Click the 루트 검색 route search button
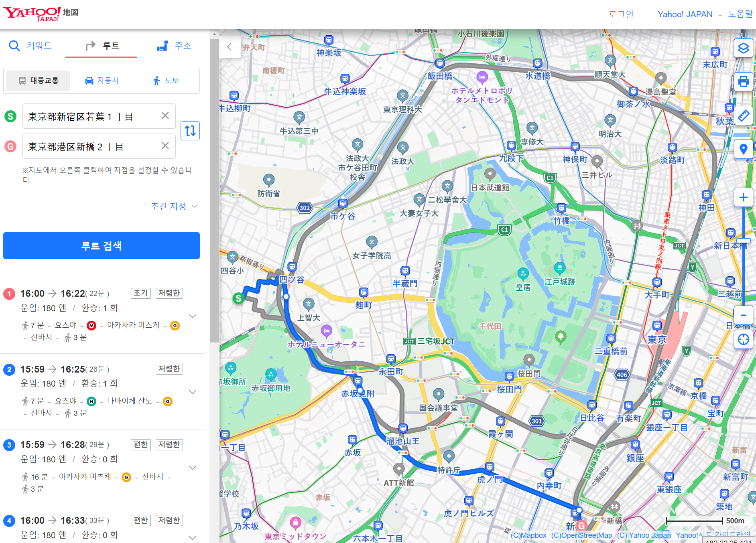Viewport: 756px width, 543px height. 102,245
